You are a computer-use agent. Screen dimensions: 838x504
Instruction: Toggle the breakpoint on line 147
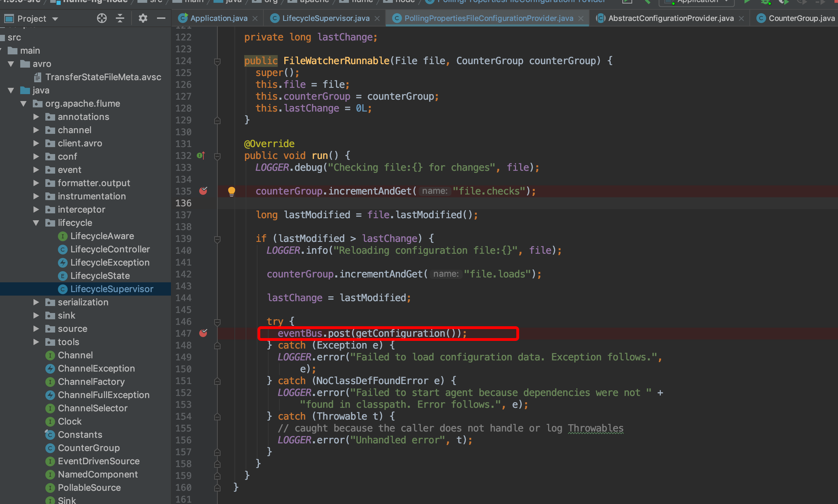(203, 333)
